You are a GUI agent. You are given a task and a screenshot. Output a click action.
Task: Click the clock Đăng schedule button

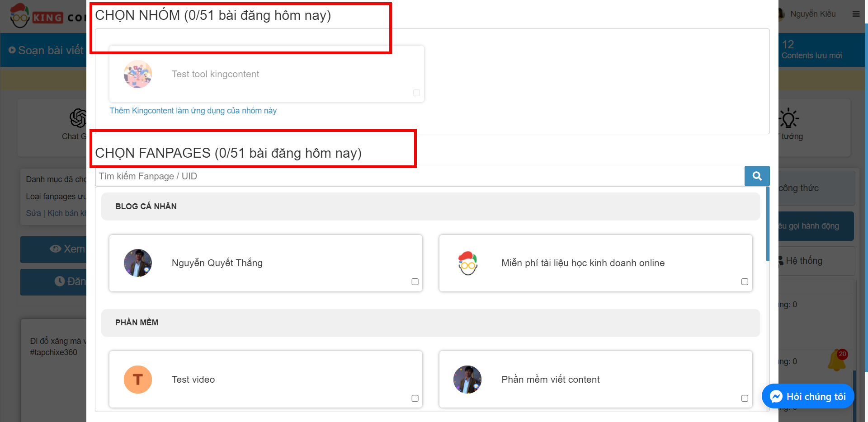click(x=53, y=281)
